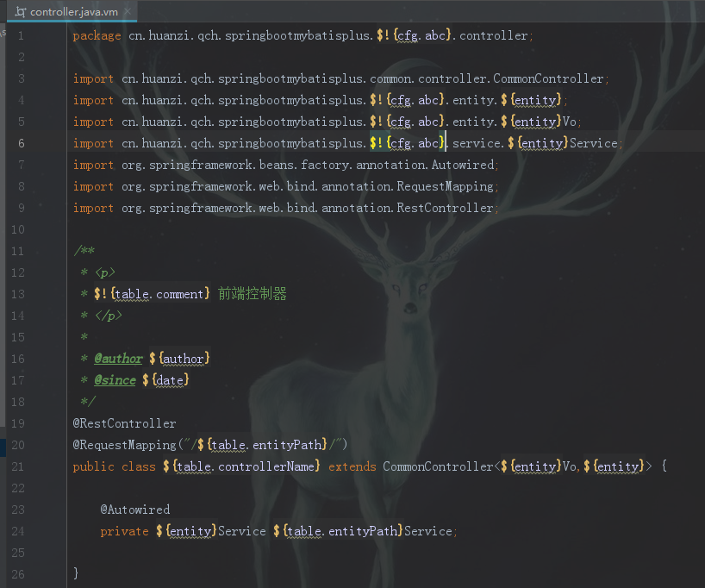
Task: Click line number 1 in gutter
Action: click(22, 35)
